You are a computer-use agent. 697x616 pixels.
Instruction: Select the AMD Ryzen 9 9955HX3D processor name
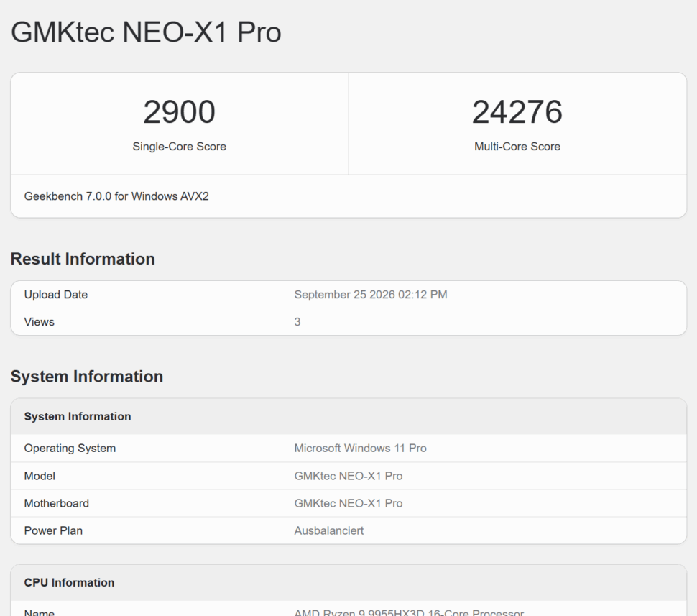point(409,612)
